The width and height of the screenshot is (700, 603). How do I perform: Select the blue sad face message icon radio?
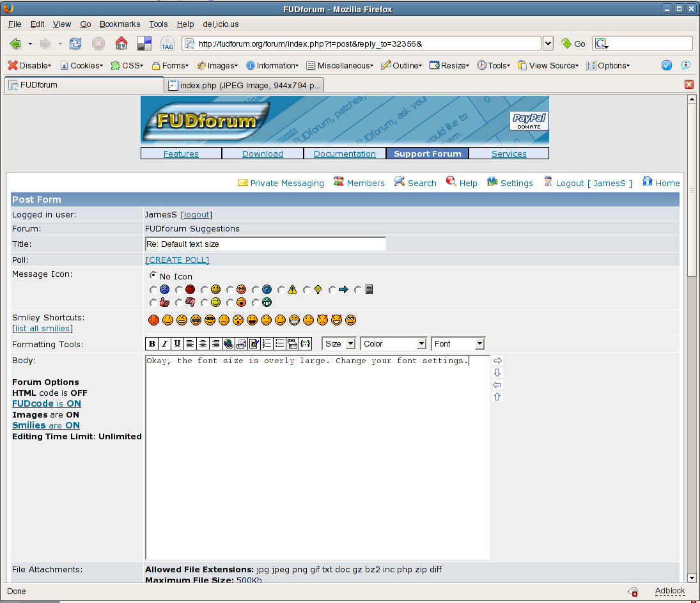(x=153, y=290)
